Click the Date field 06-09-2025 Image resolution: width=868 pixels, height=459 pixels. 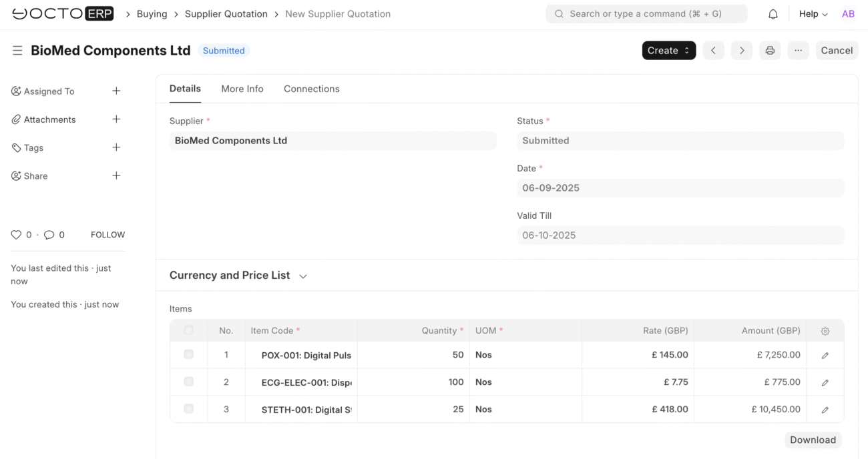(680, 188)
